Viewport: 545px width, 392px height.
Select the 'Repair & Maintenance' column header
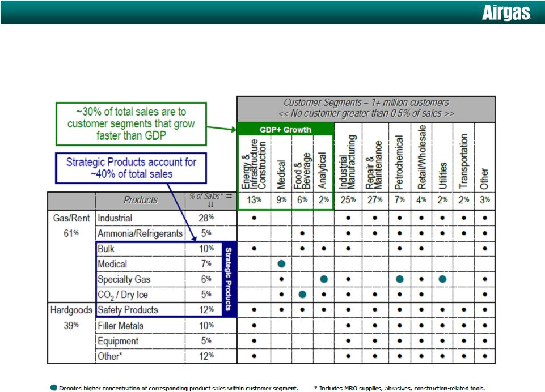click(x=374, y=165)
